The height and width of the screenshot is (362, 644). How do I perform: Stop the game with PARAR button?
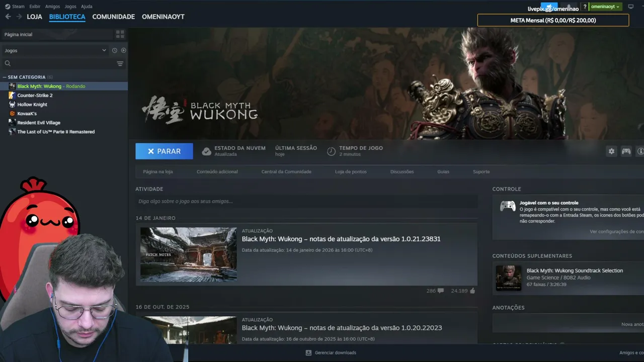click(164, 151)
